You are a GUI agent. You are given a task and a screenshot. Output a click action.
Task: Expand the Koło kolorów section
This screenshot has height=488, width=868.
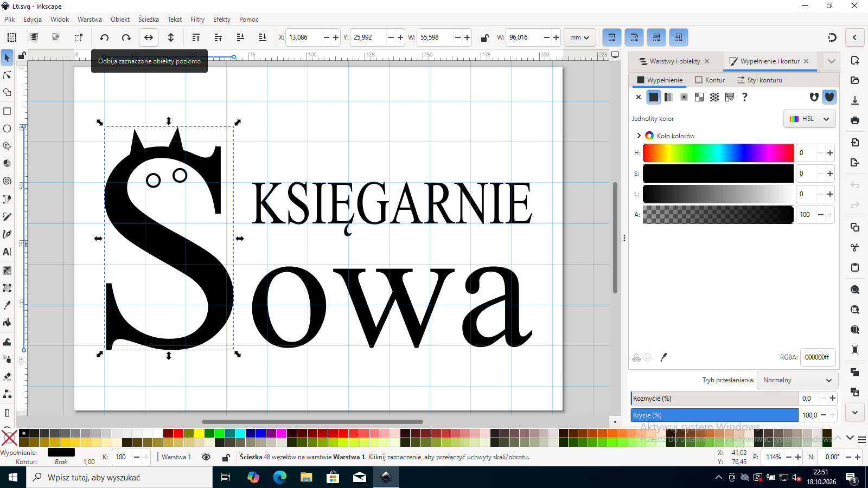point(639,136)
